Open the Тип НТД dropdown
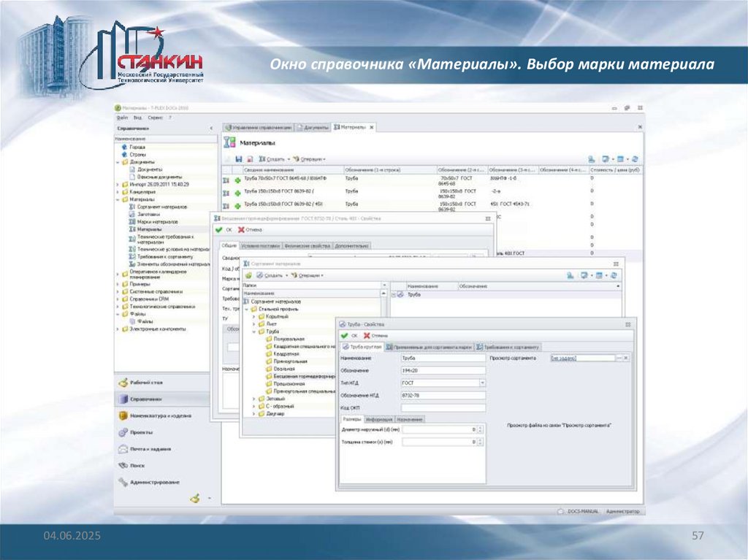Image resolution: width=748 pixels, height=560 pixels. (482, 383)
